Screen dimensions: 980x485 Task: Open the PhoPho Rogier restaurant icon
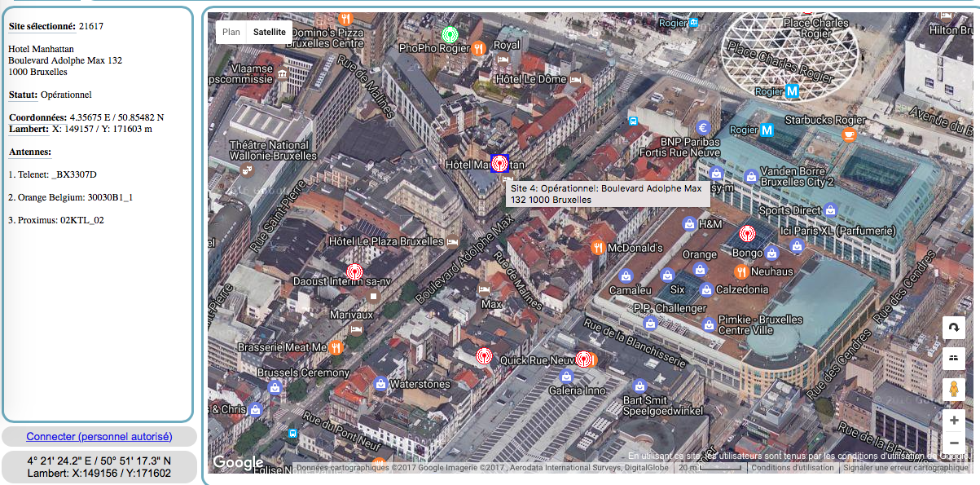[x=479, y=48]
